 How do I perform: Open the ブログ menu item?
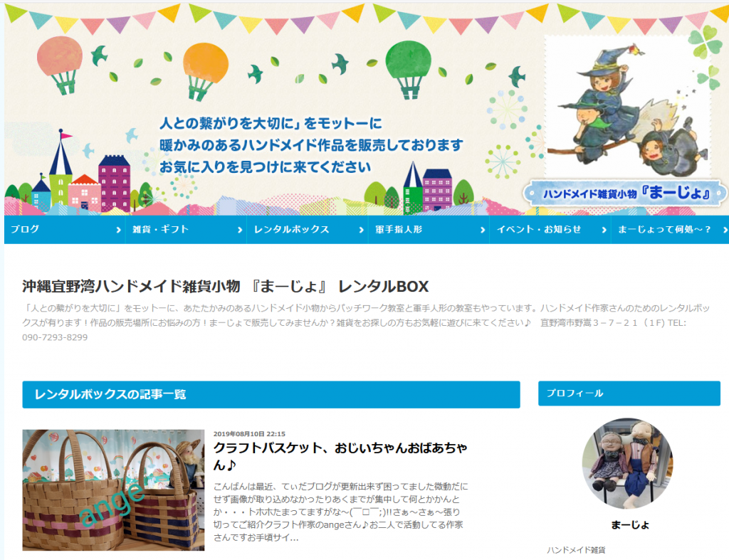coord(65,229)
